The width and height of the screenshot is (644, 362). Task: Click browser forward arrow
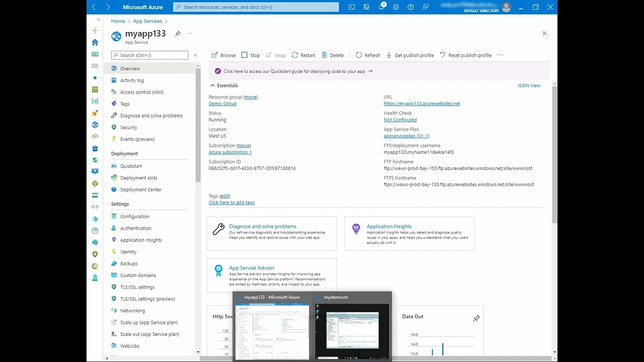pos(108,7)
